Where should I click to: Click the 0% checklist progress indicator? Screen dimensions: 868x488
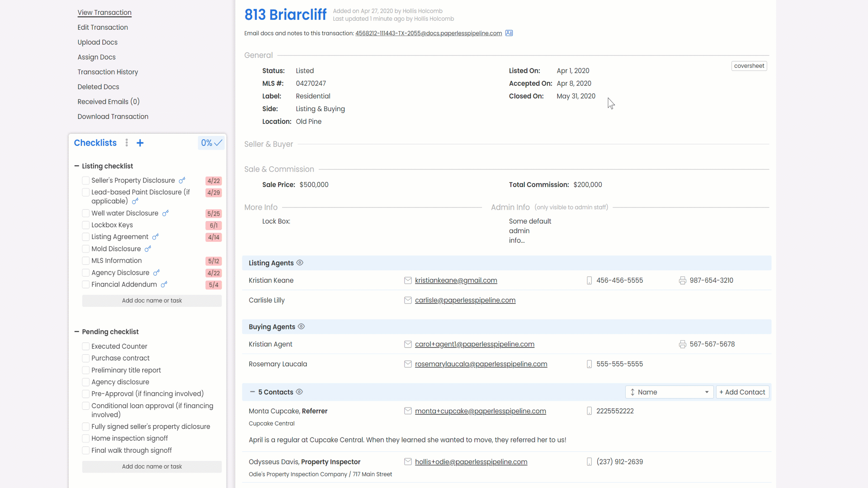(x=211, y=143)
